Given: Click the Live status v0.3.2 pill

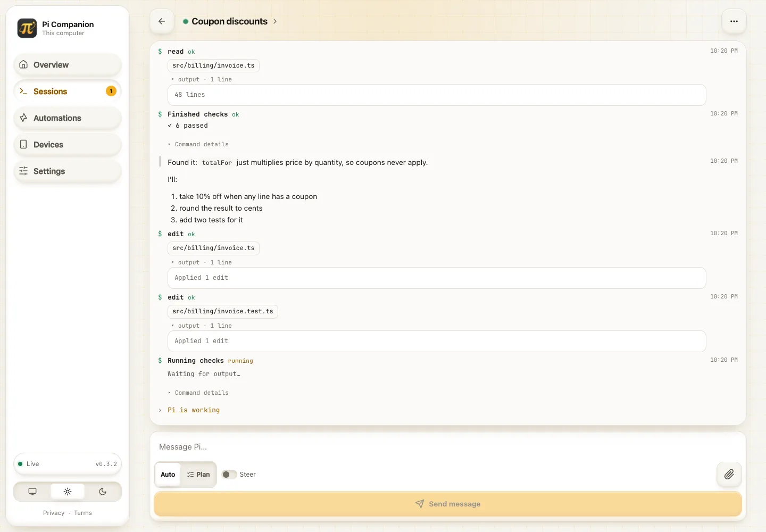Looking at the screenshot, I should coord(68,464).
